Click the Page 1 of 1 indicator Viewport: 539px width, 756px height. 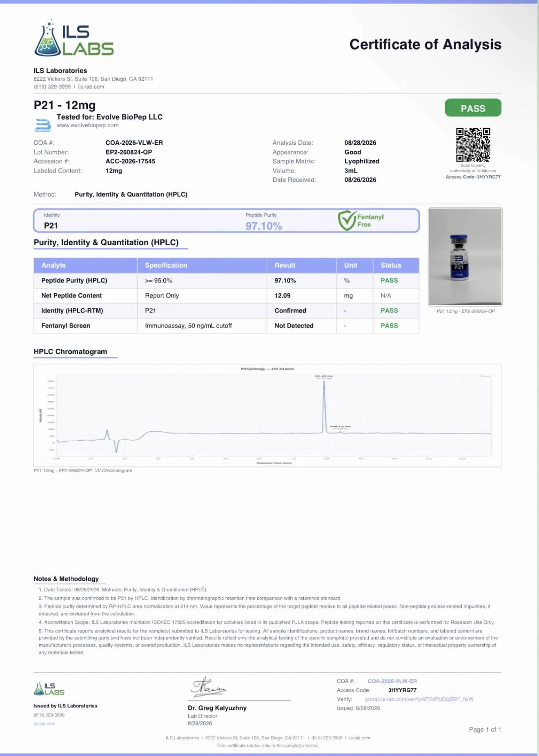coord(485,729)
